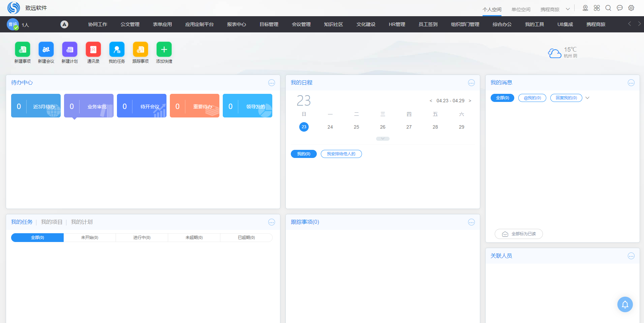Filter schedule by 我的(0)
Screen dimensions: 644x323
[x=304, y=154]
